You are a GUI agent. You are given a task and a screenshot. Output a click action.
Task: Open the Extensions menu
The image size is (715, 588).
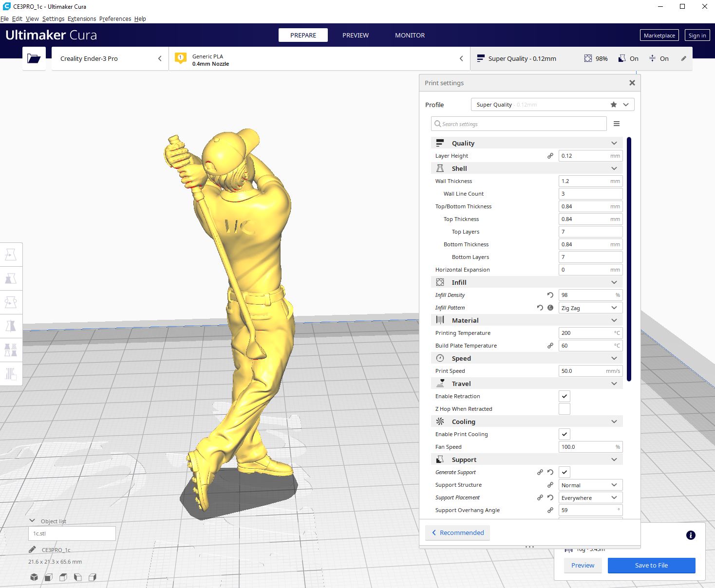(82, 19)
